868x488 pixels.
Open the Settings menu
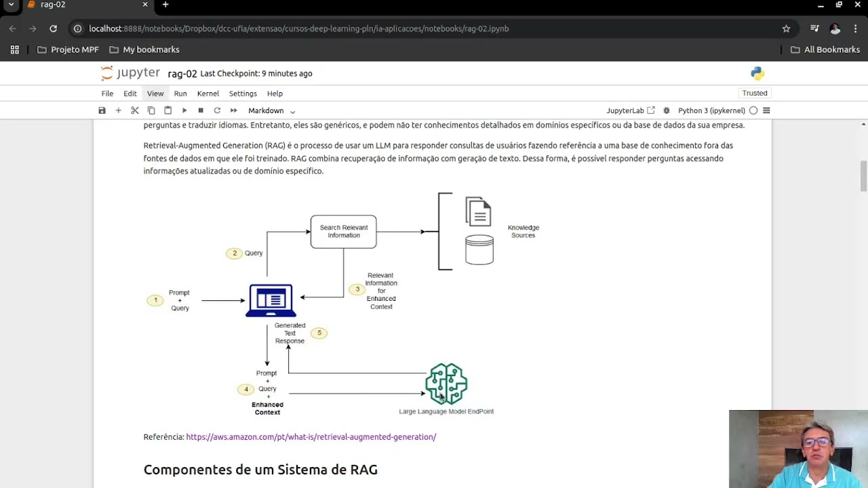(243, 94)
